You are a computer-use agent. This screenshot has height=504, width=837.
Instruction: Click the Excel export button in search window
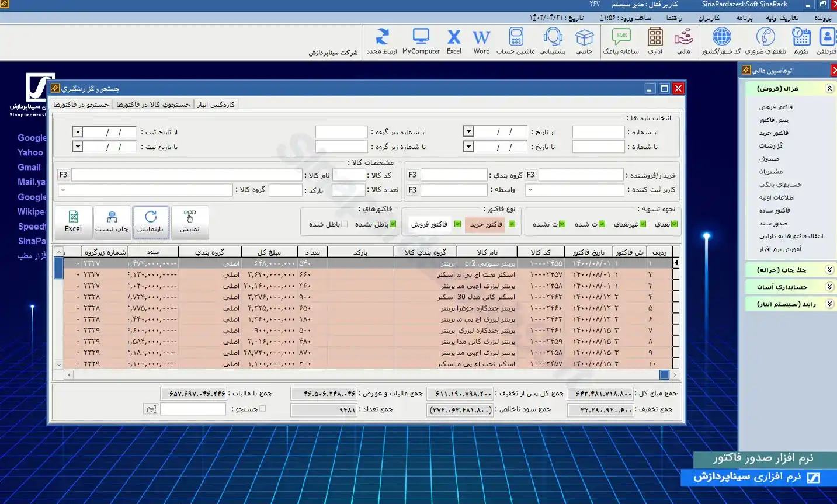click(74, 223)
